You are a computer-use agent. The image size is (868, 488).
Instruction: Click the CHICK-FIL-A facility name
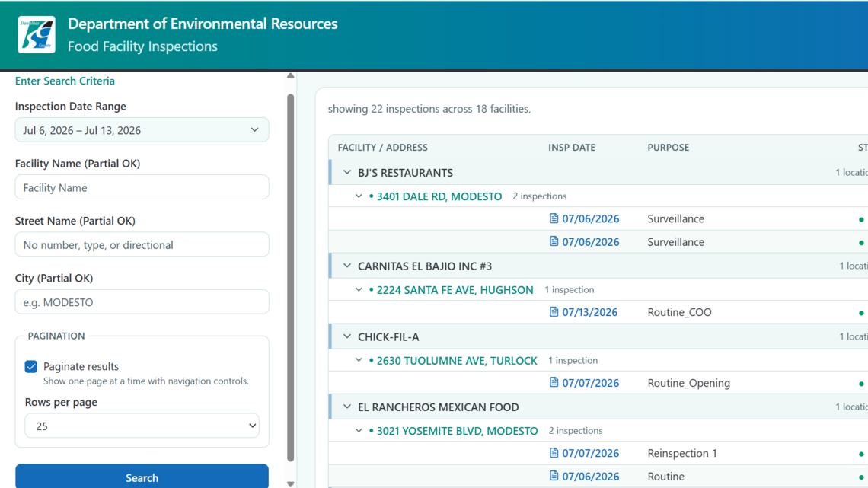click(388, 337)
